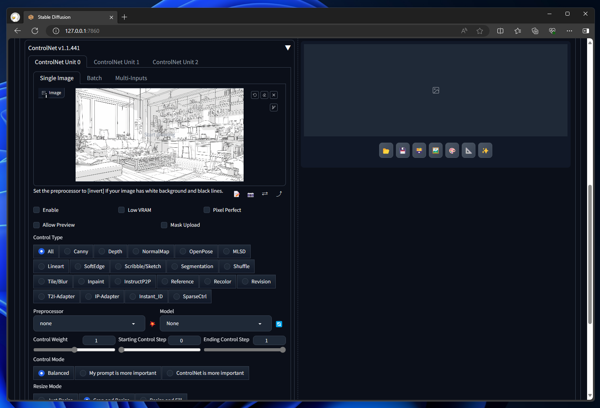The height and width of the screenshot is (408, 600).
Task: Click the sparkles hires-fix icon
Action: 485,150
